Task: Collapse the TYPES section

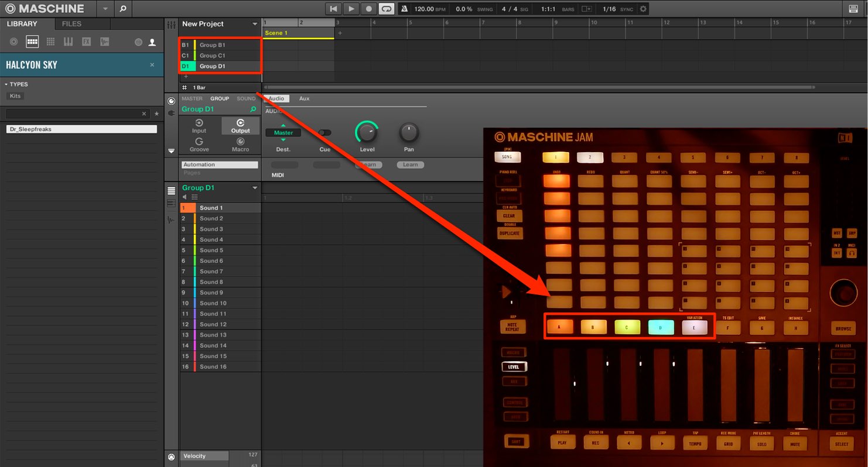Action: click(6, 84)
